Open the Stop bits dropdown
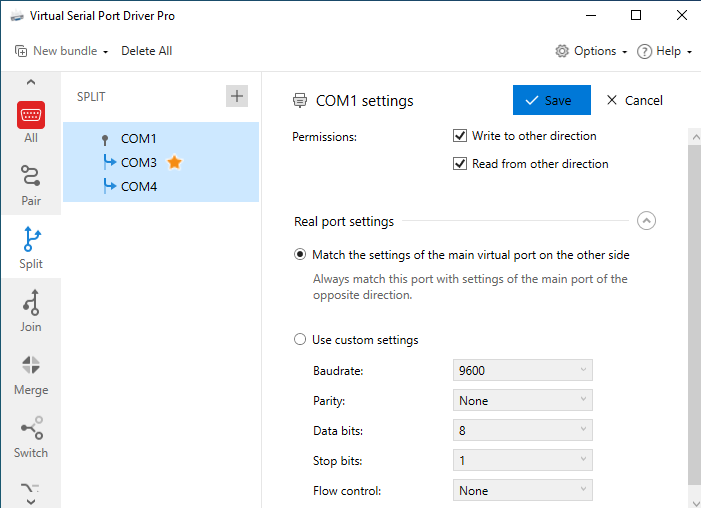Screen dimensions: 701x508 tap(523, 460)
